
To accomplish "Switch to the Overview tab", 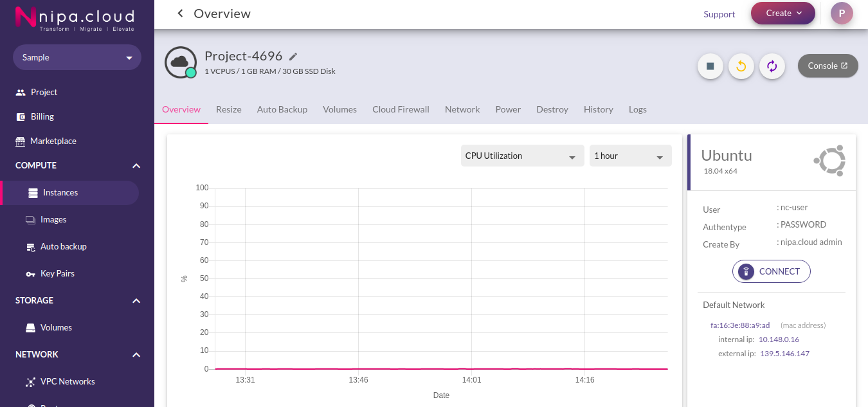I will pyautogui.click(x=181, y=109).
